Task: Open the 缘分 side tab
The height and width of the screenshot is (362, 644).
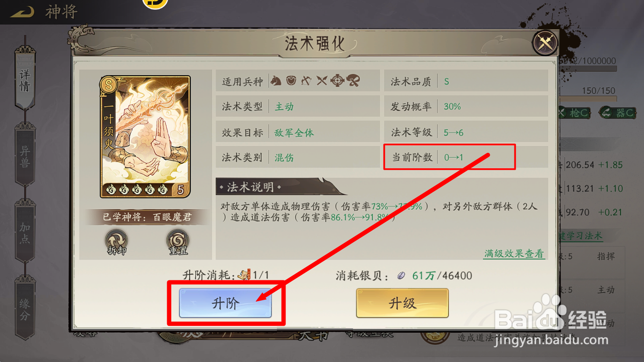Action: [x=25, y=309]
